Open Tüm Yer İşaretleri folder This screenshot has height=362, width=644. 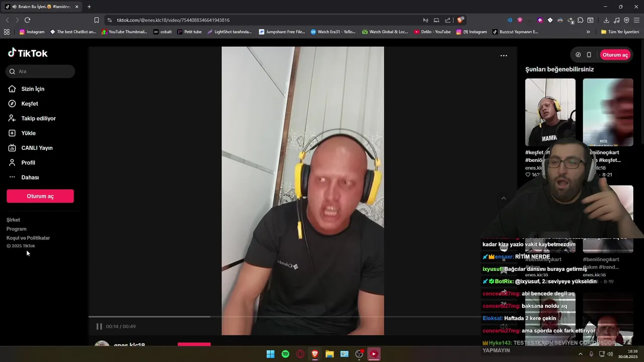pyautogui.click(x=620, y=32)
